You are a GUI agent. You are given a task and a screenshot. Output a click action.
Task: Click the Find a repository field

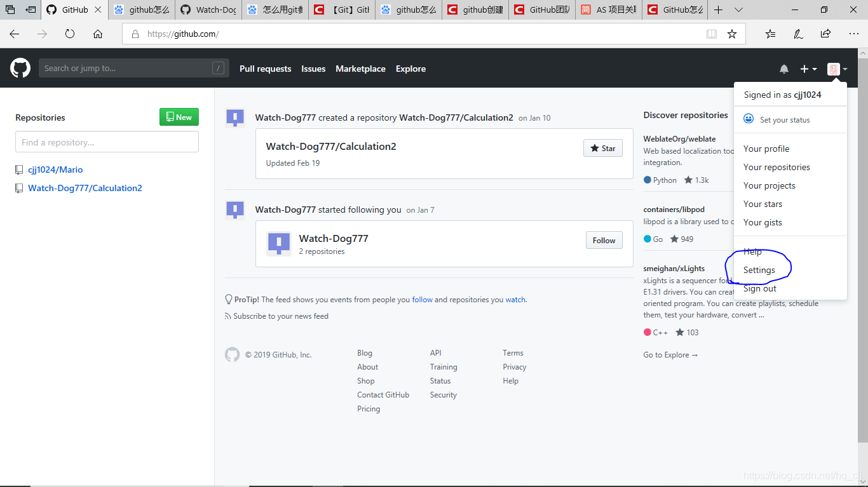(107, 142)
